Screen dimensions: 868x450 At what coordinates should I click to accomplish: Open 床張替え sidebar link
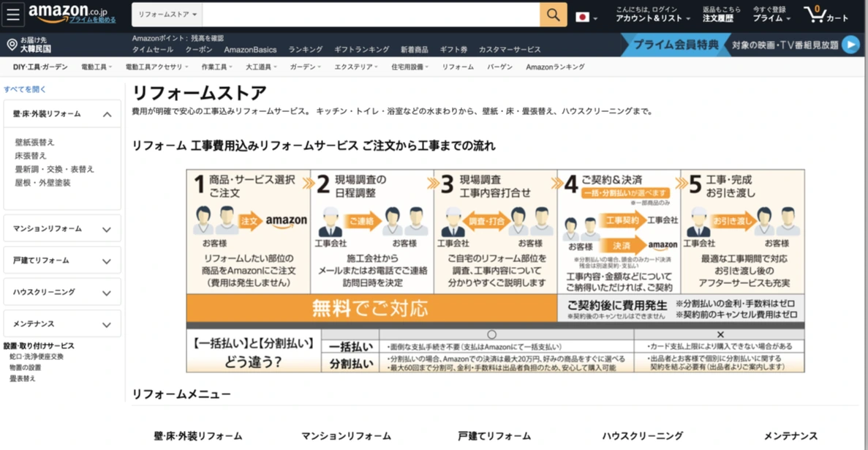tap(31, 156)
